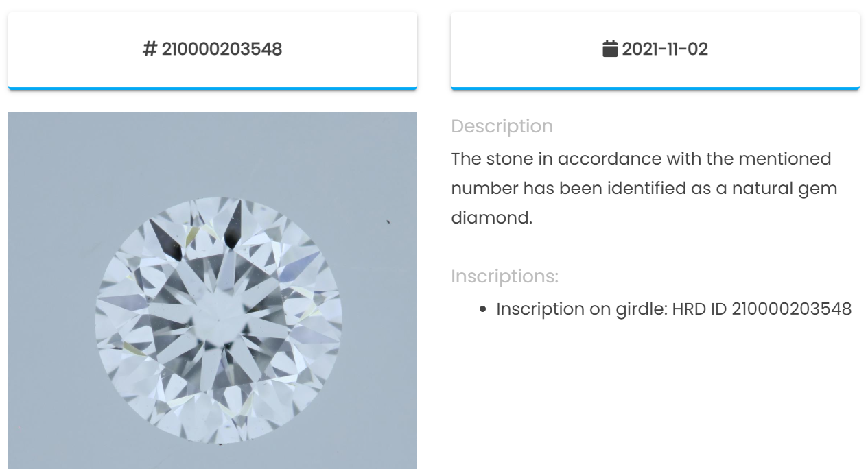Select the date card showing 2021-11-02
The height and width of the screenshot is (469, 868).
655,50
